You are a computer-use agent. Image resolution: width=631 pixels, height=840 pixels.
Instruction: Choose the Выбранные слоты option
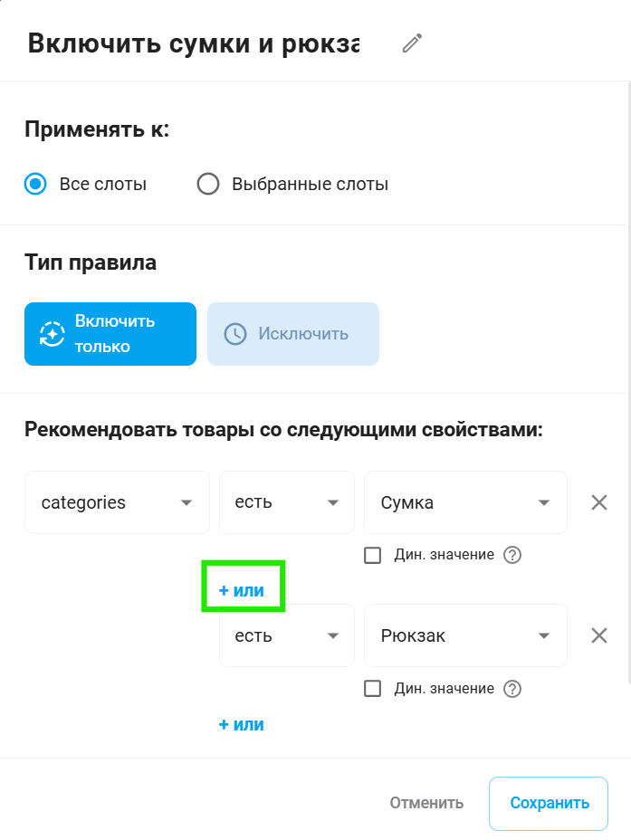tap(208, 185)
